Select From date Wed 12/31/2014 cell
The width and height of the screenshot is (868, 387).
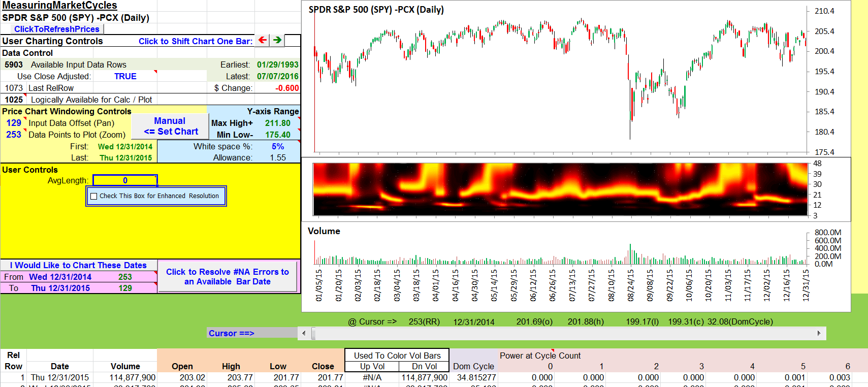point(60,277)
